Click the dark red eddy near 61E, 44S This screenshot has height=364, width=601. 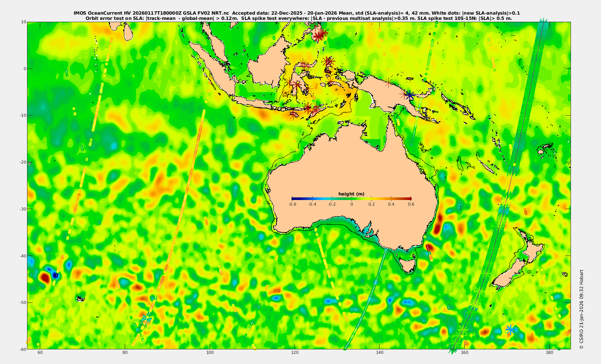coord(45,278)
